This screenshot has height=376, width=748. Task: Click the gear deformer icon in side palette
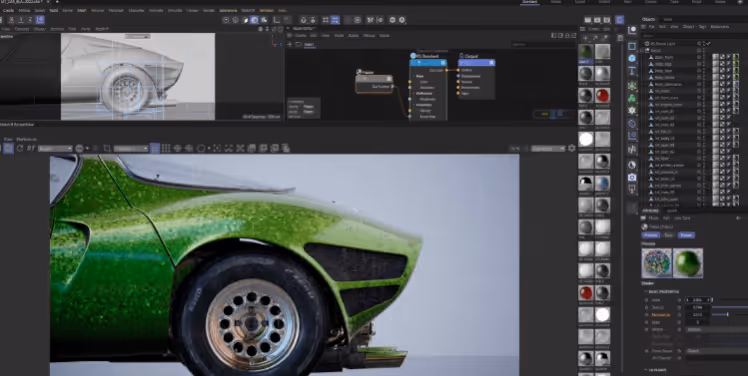click(x=632, y=110)
